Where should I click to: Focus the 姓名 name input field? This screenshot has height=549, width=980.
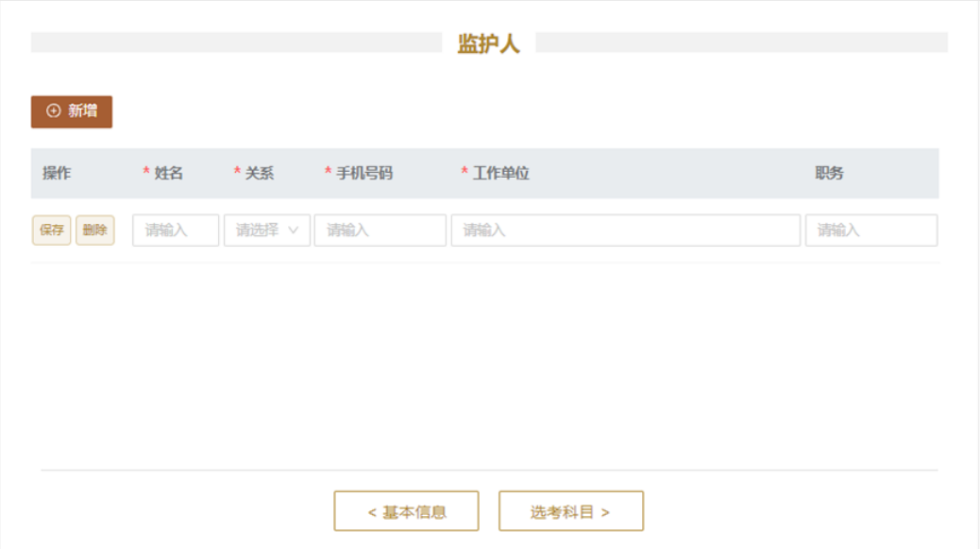point(176,231)
